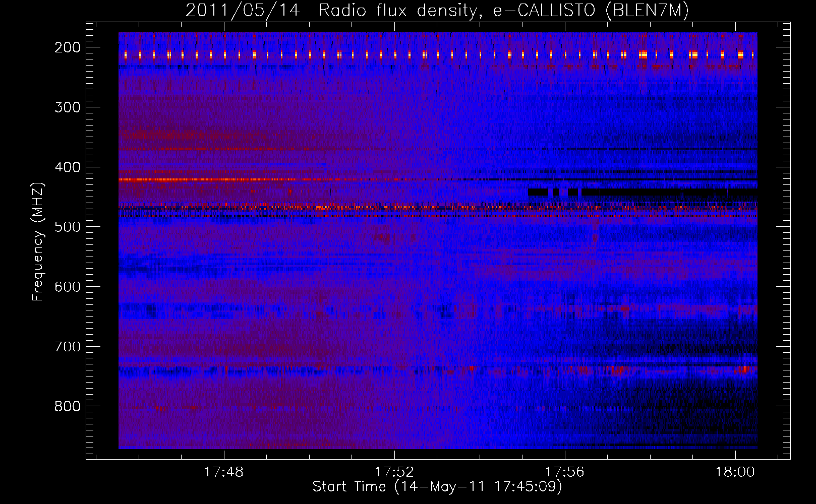816x504 pixels.
Task: Click the 17:56 time tick label
Action: (565, 472)
